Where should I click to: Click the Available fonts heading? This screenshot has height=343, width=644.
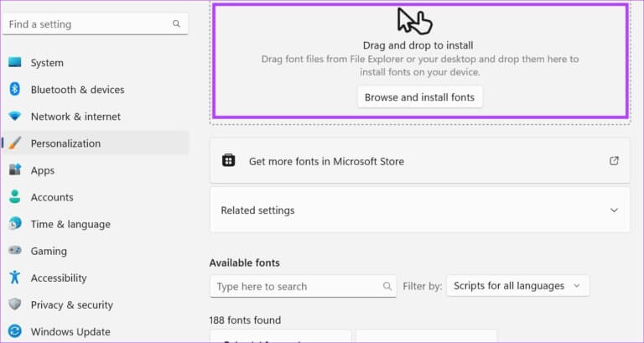pos(244,262)
